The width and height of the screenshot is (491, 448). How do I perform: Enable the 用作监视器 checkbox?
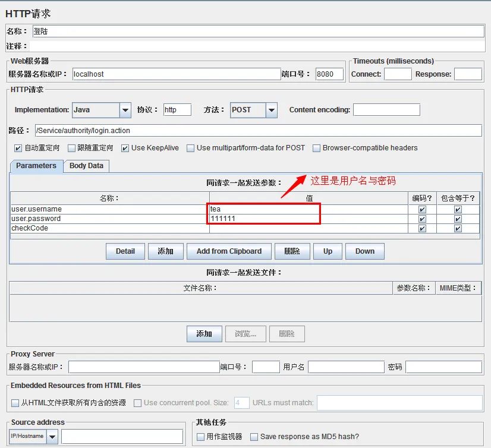coord(200,436)
